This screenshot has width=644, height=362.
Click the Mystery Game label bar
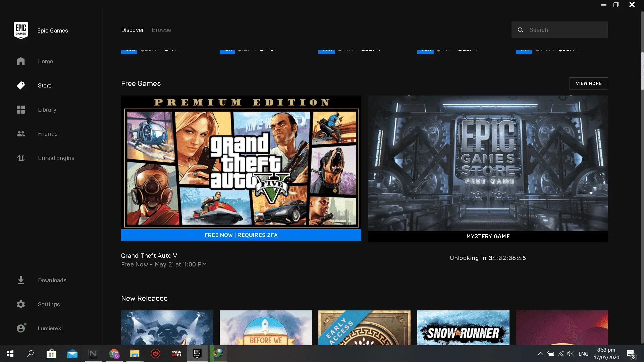pos(488,237)
